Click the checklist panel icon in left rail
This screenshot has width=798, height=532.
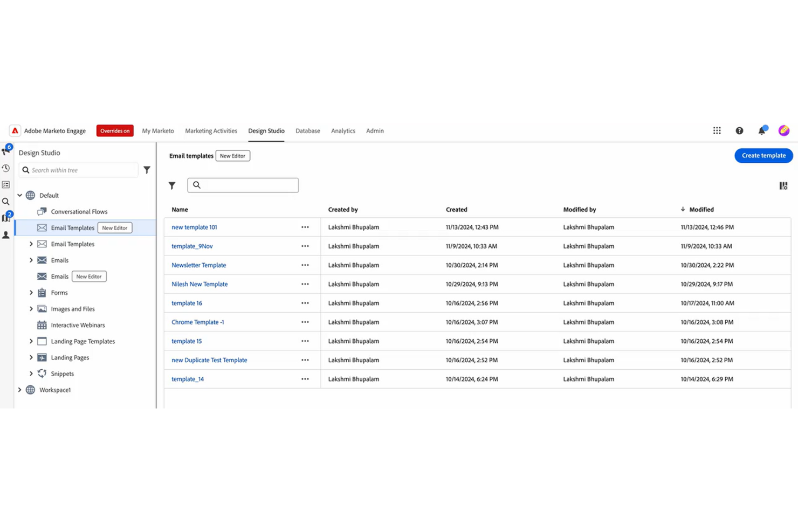(6, 184)
